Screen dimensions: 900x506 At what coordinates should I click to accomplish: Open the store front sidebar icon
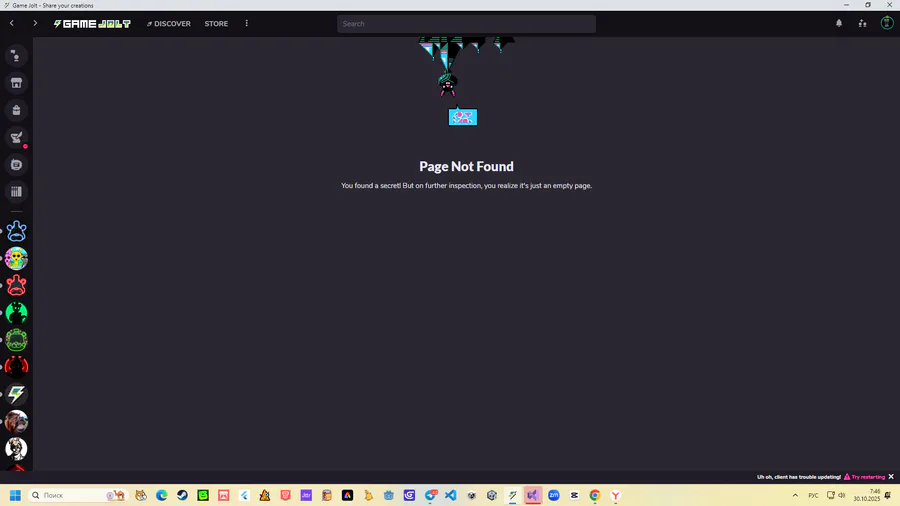point(17,83)
